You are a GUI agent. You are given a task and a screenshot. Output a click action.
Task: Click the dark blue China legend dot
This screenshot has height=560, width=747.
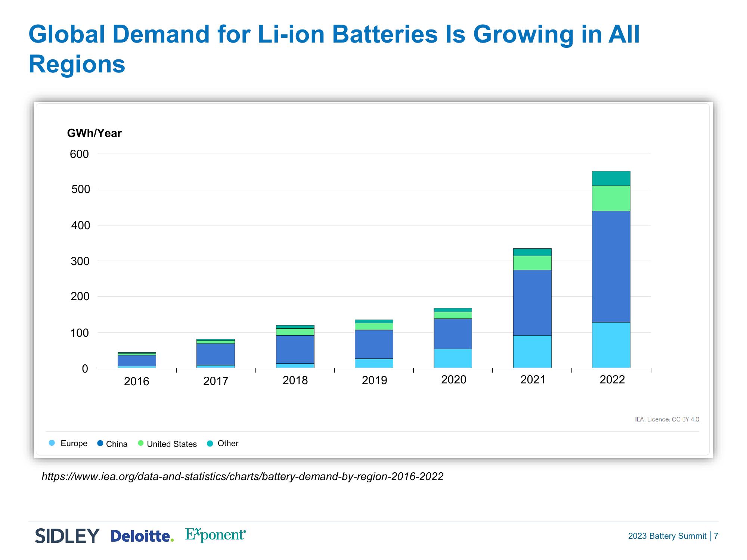(100, 443)
